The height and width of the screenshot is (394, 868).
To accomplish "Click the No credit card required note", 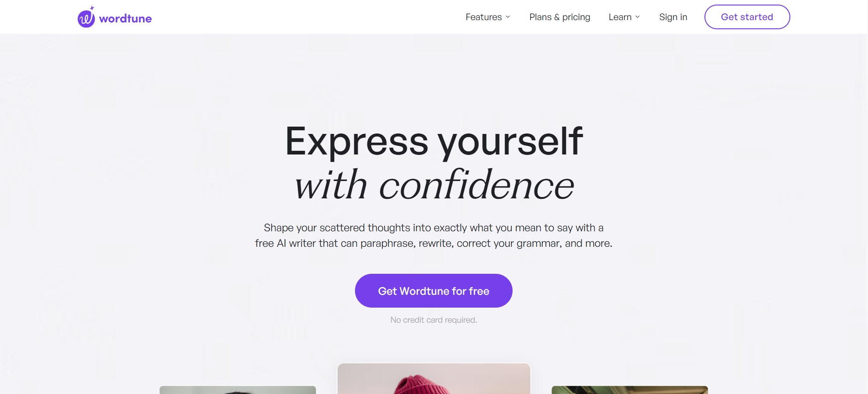I will (x=434, y=320).
